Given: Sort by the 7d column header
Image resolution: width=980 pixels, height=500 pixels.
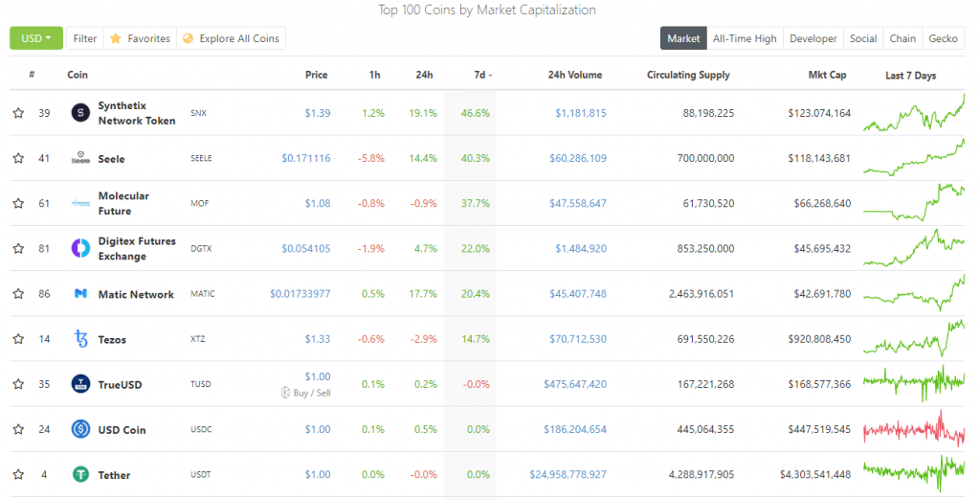Looking at the screenshot, I should (482, 75).
